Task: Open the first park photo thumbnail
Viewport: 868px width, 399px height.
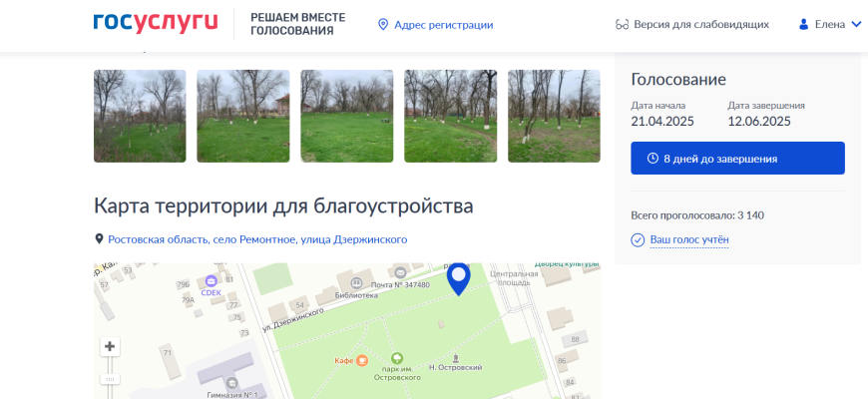Action: (x=140, y=116)
